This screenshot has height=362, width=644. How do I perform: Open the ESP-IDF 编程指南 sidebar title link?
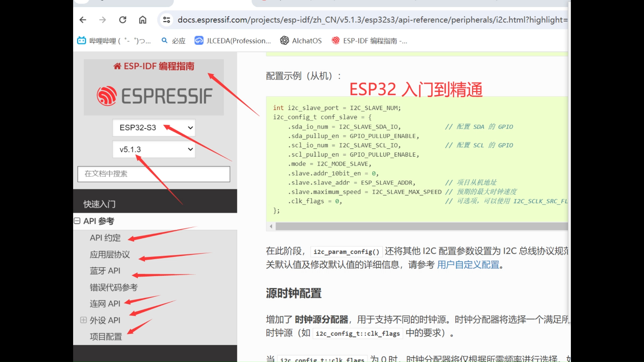(x=154, y=66)
